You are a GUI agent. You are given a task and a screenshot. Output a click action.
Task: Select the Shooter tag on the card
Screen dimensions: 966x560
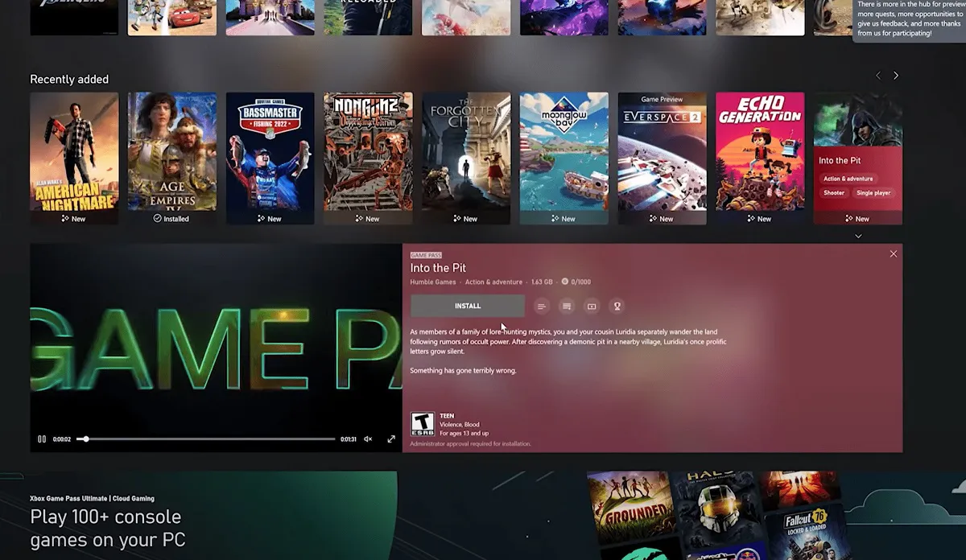(834, 193)
